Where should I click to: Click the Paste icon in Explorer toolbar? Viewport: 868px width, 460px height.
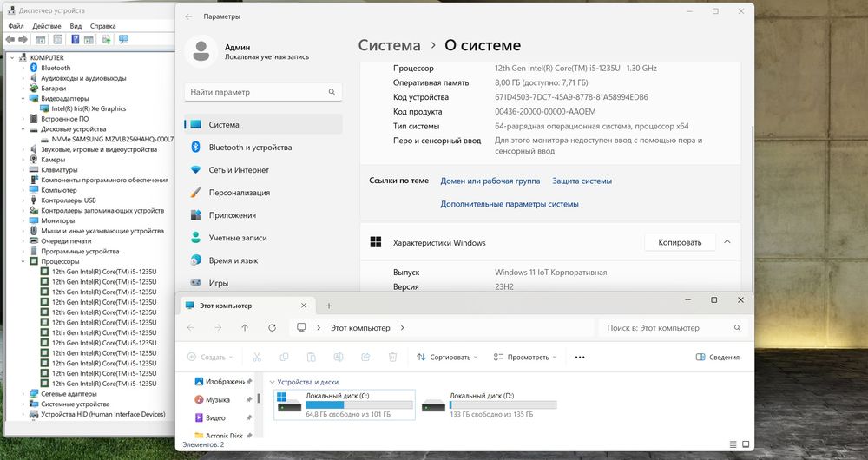pos(311,357)
